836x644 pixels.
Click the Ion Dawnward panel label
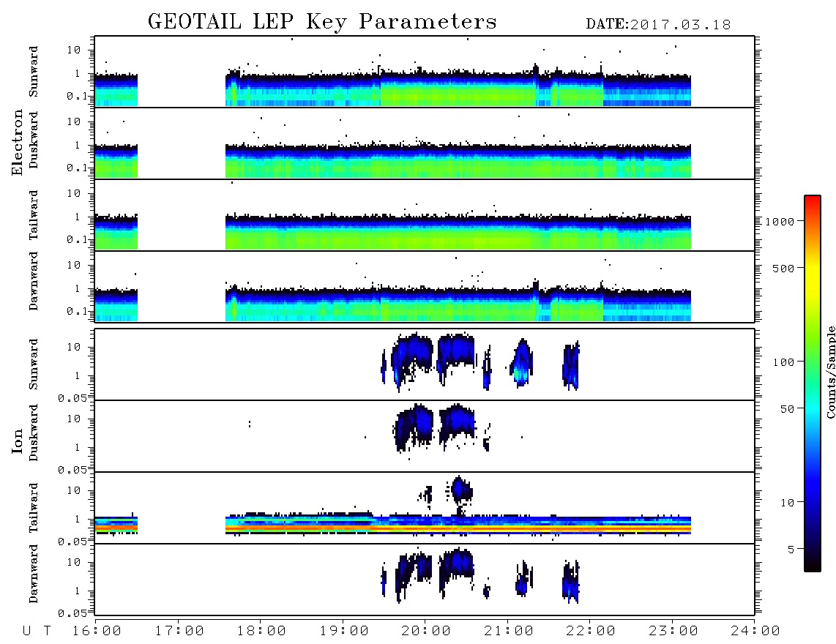[33, 574]
